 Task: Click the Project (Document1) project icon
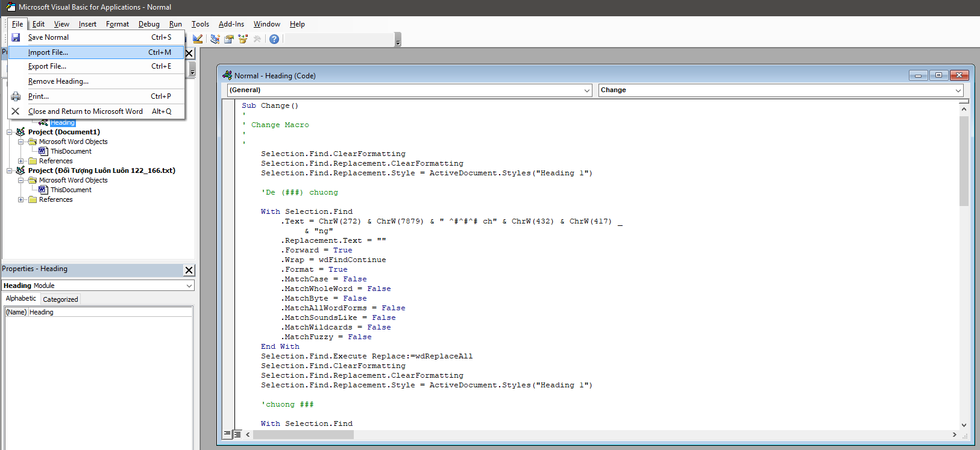point(20,132)
